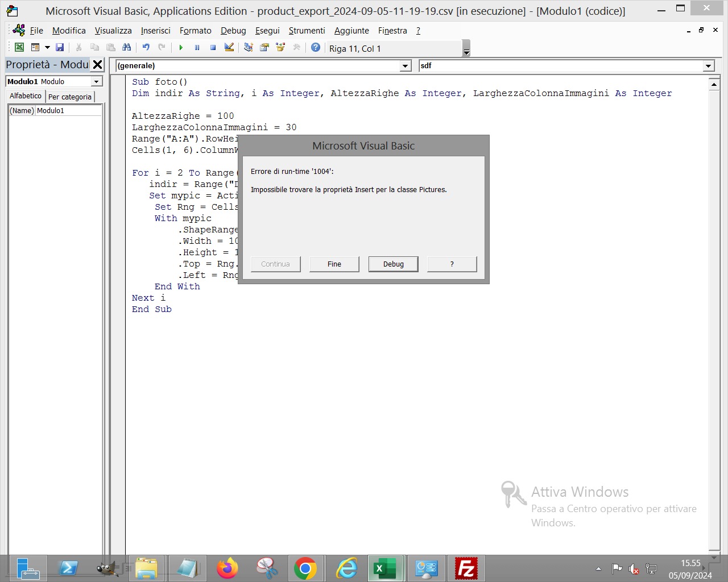Open Internet Explorer from the taskbar

346,568
